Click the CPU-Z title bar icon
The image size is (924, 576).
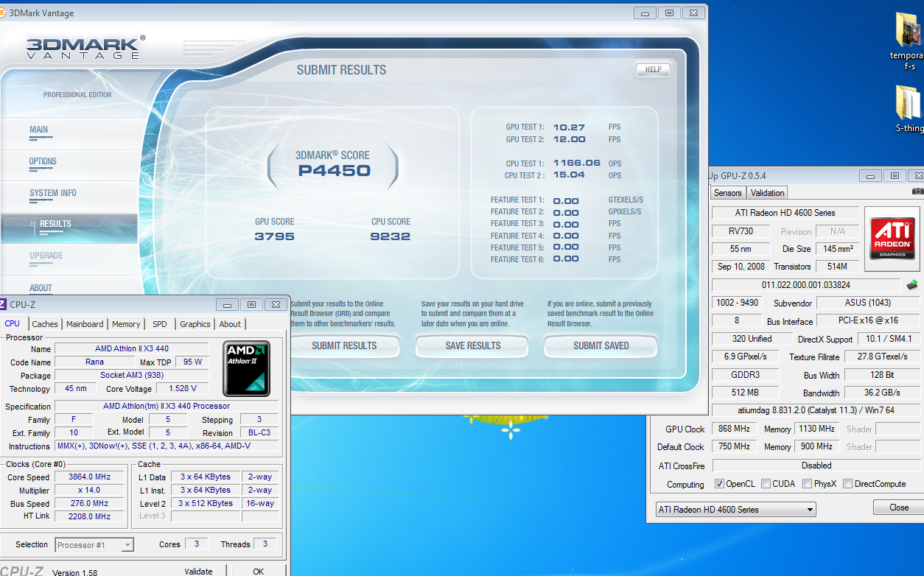click(x=3, y=304)
